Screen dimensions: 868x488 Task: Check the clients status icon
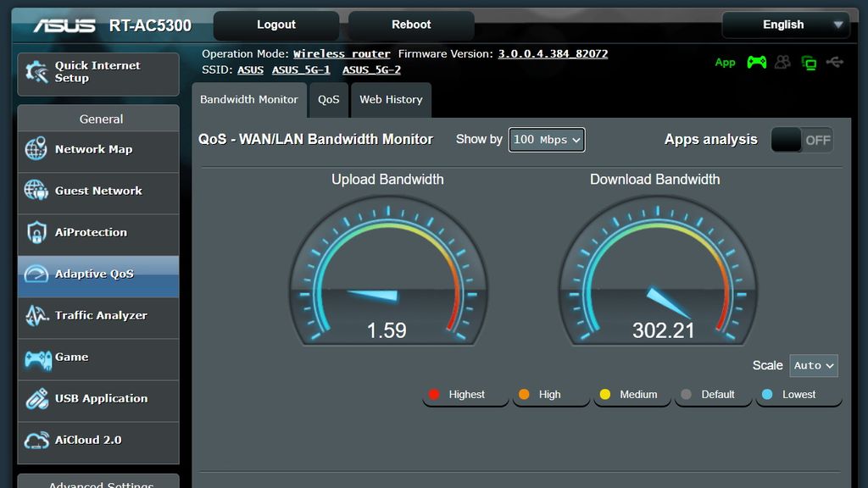(782, 62)
